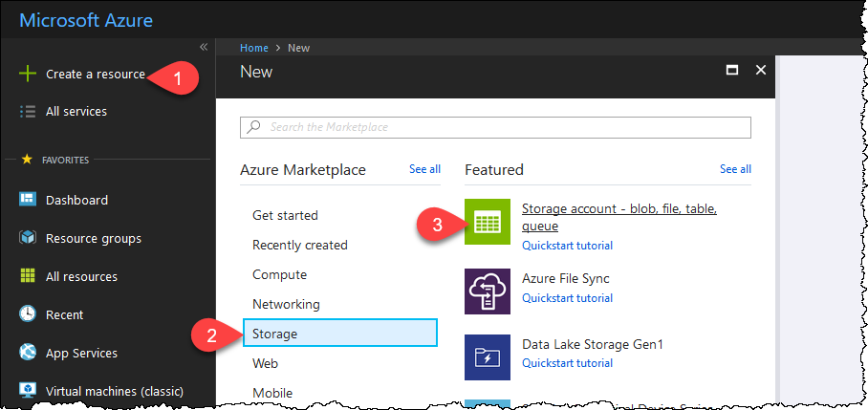The height and width of the screenshot is (410, 868).
Task: Open Quickstart tutorial under Data Lake Storage Gen1
Action: pyautogui.click(x=568, y=363)
